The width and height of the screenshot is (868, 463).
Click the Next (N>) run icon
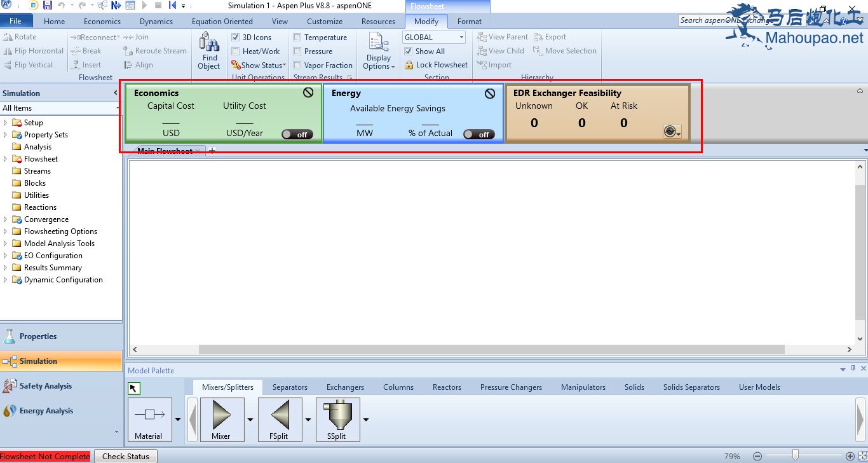(x=116, y=5)
